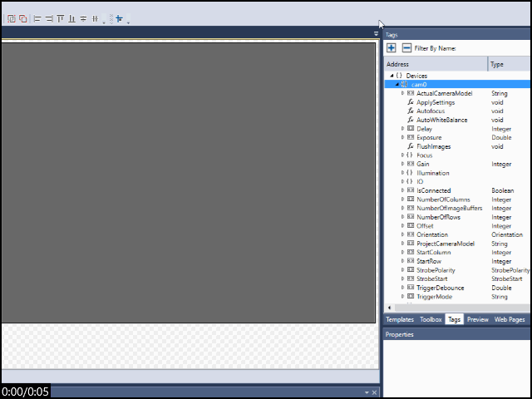The image size is (532, 399).
Task: Click the Expand All plus icon in Tags
Action: (392, 48)
